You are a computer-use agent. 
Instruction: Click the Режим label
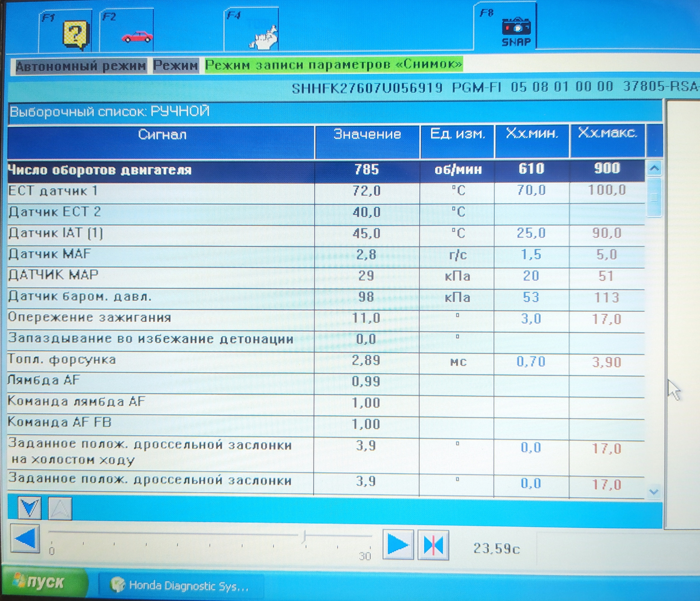(x=176, y=66)
